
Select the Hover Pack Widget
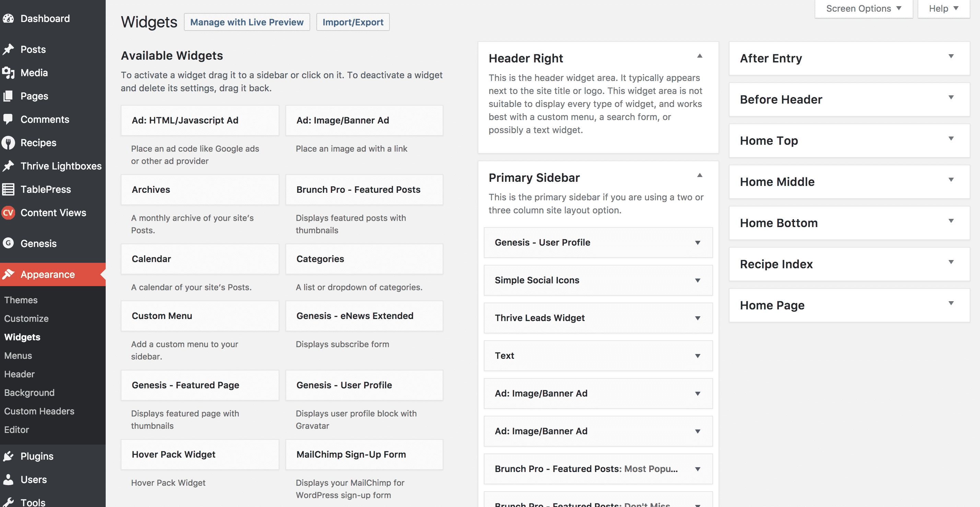click(x=200, y=454)
